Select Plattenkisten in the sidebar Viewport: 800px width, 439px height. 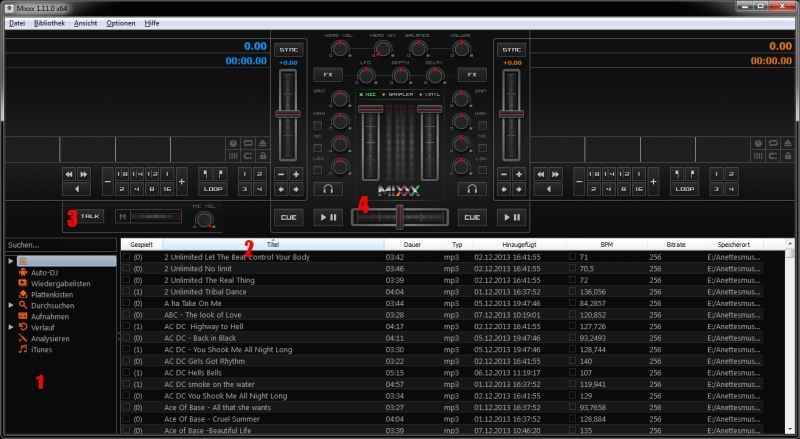(x=52, y=295)
